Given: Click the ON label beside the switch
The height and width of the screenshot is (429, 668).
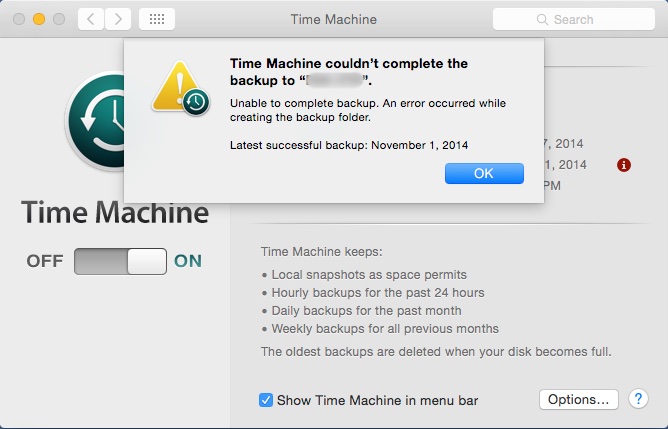Looking at the screenshot, I should coord(188,261).
